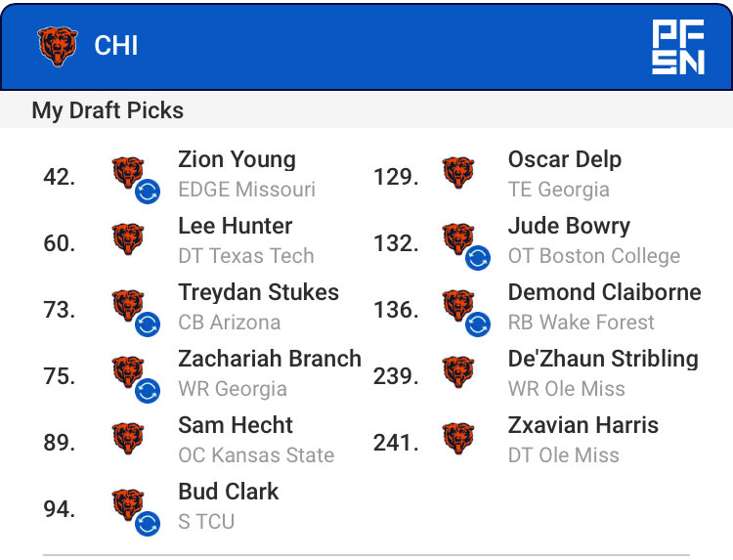
Task: Click the trade icon beside Bud Clark
Action: pyautogui.click(x=148, y=523)
